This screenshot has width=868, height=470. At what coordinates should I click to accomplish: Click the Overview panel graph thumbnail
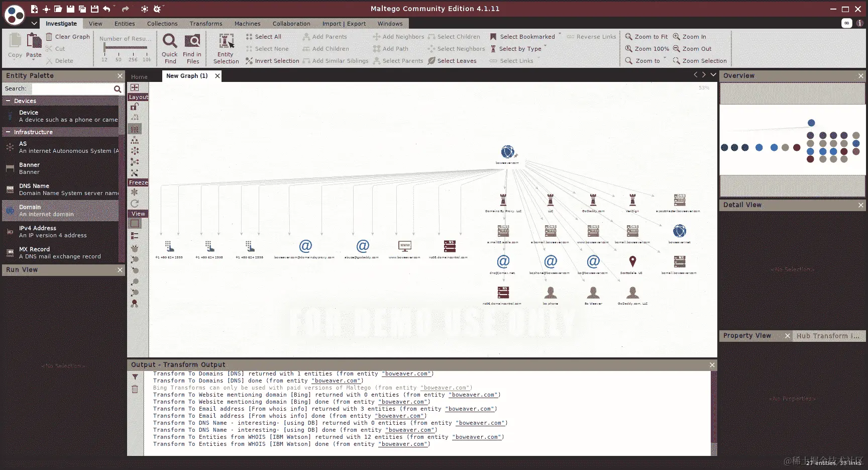coord(792,140)
